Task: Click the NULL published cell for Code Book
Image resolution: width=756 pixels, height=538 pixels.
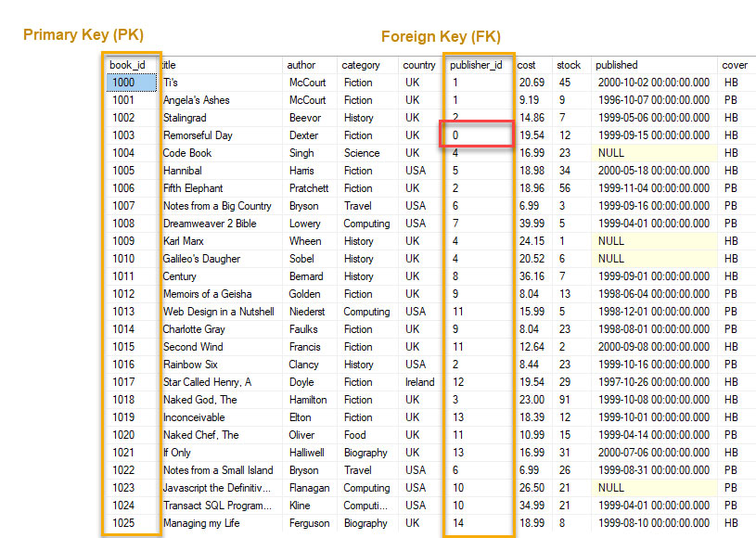Action: 612,153
